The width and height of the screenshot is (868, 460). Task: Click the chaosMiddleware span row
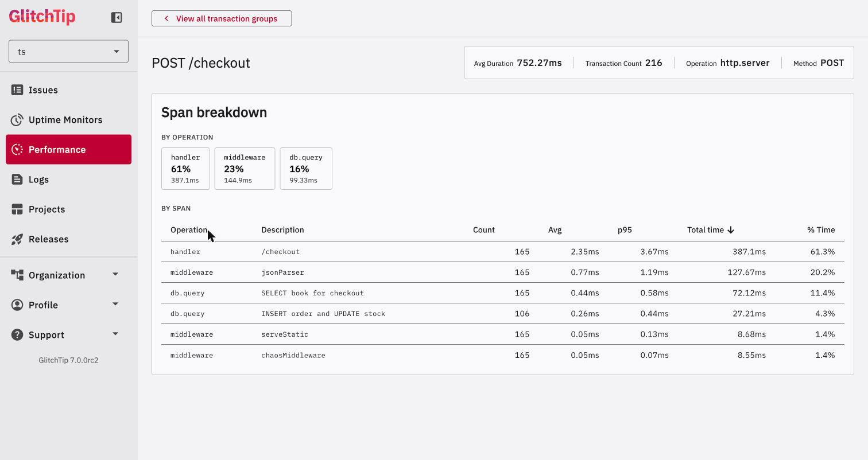[x=503, y=355]
